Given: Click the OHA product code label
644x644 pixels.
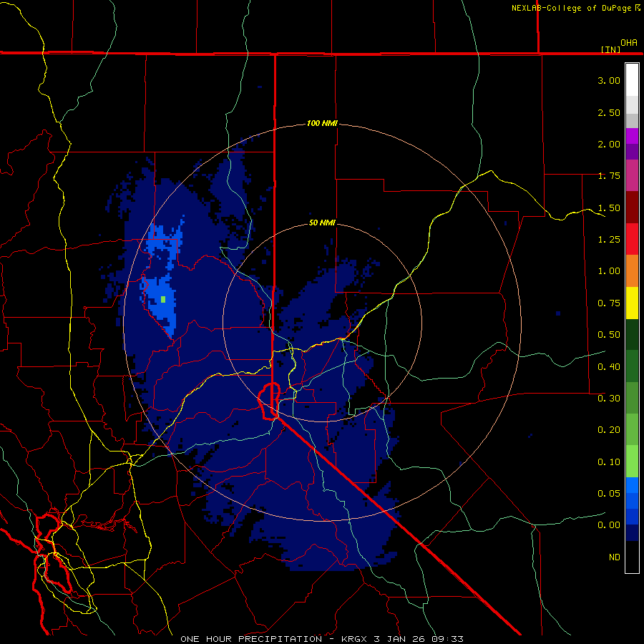Looking at the screenshot, I should coord(629,42).
